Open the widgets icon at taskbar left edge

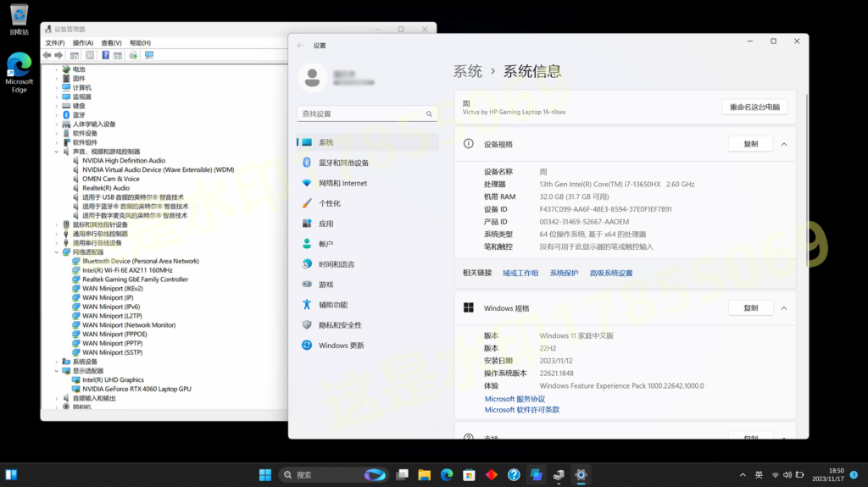tap(11, 475)
